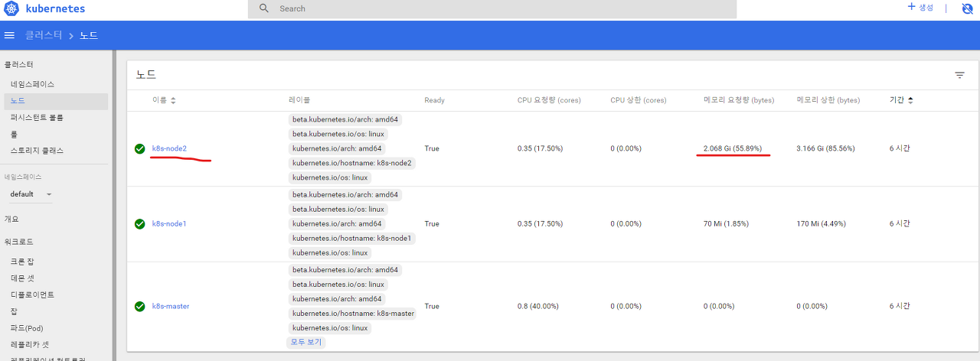Open 워크로드 section in the sidebar

tap(18, 242)
